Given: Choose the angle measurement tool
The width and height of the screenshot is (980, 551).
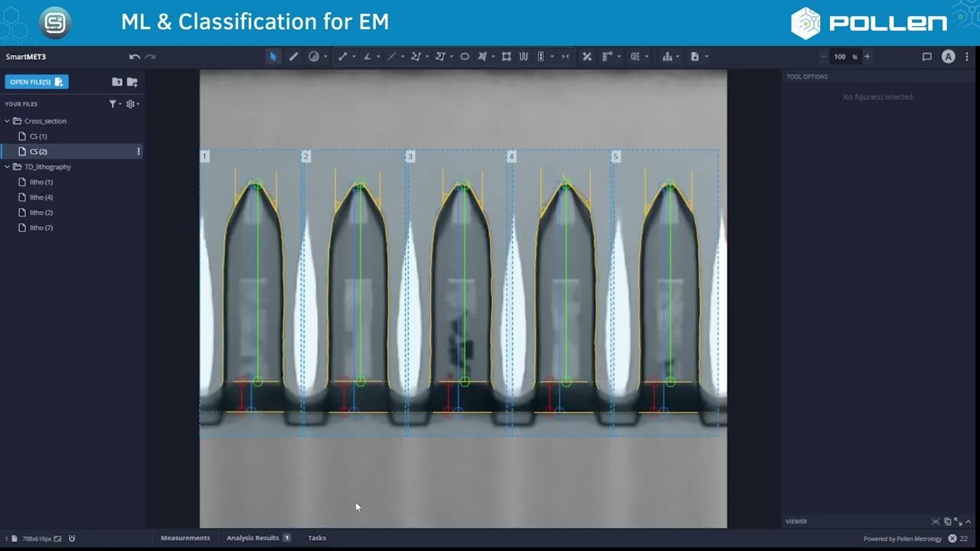Looking at the screenshot, I should click(x=367, y=57).
